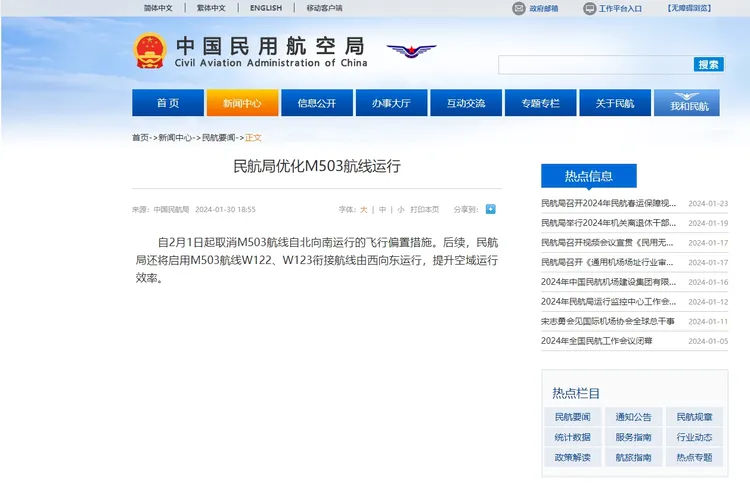Open 关于民航 navigation tab
Image resolution: width=750 pixels, height=497 pixels.
tap(615, 102)
